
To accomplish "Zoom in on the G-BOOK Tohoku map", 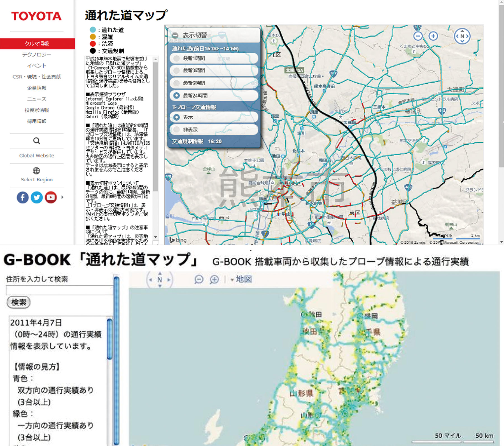I will pos(214,279).
